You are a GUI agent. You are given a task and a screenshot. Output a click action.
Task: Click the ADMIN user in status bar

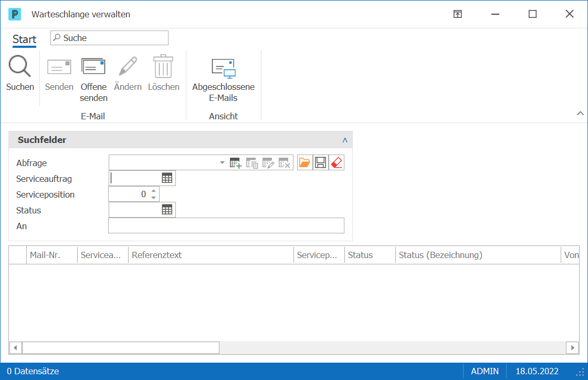tap(485, 372)
